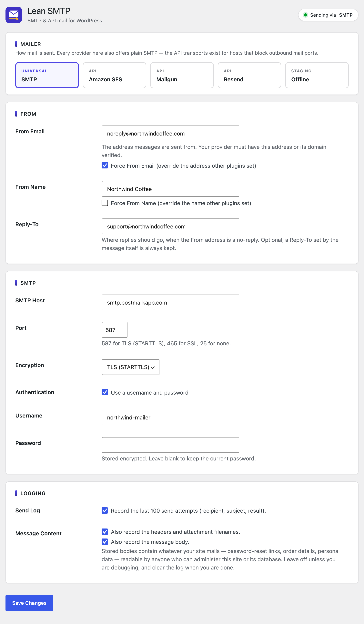Image resolution: width=364 pixels, height=624 pixels.
Task: Click the Send Log row label
Action: point(27,510)
